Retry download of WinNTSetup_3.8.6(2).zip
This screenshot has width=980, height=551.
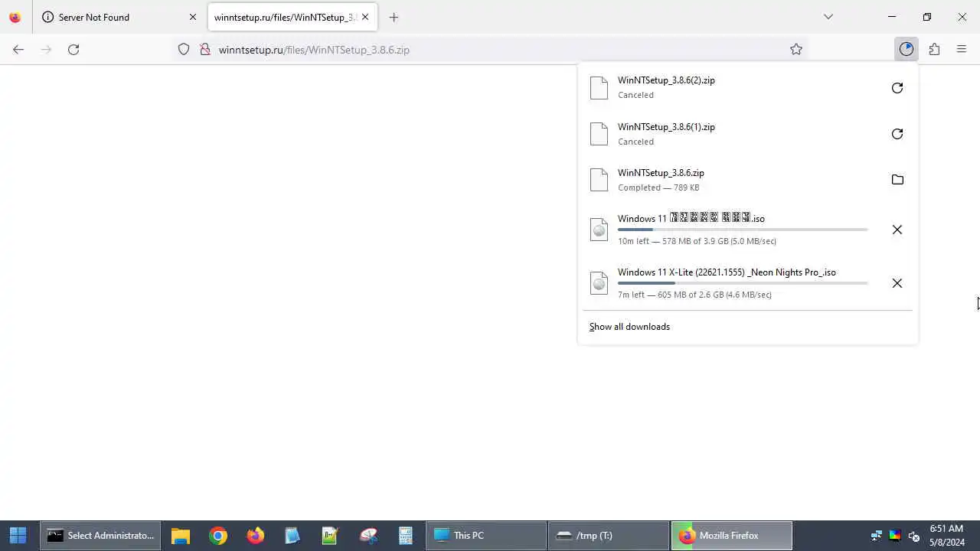tap(897, 88)
